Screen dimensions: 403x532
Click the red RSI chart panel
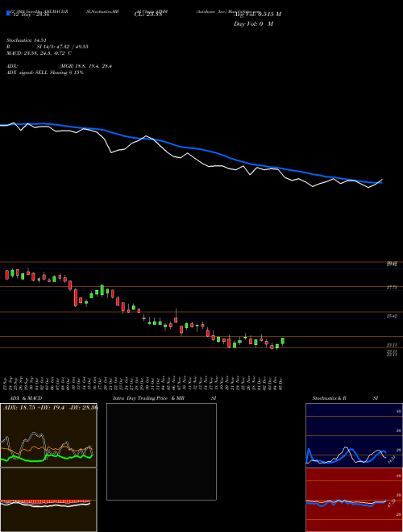[354, 500]
